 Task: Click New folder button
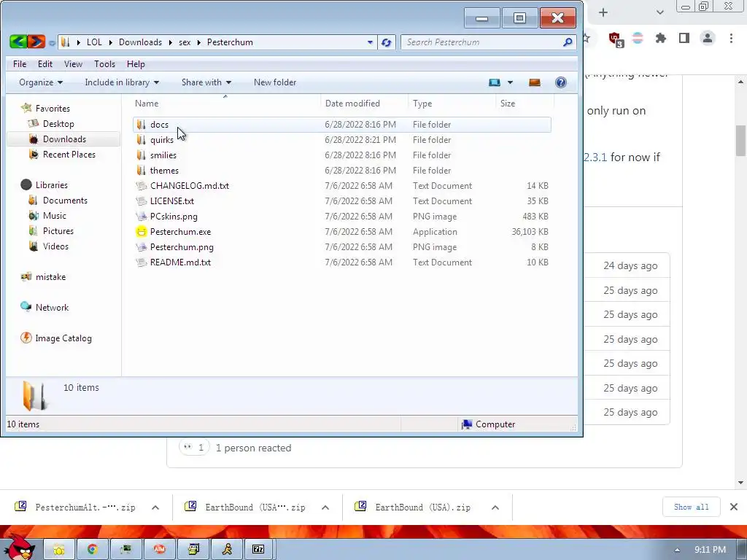pyautogui.click(x=275, y=82)
